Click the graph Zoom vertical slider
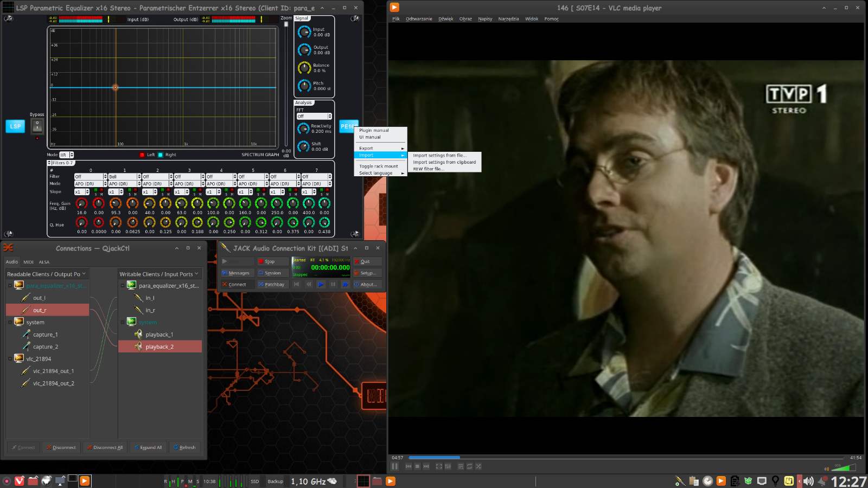 [x=286, y=84]
